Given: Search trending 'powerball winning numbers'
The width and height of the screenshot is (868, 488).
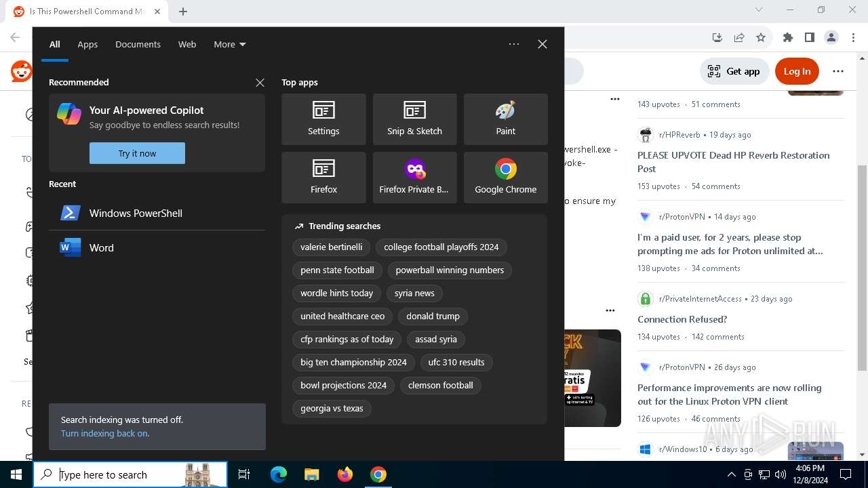Looking at the screenshot, I should 450,270.
